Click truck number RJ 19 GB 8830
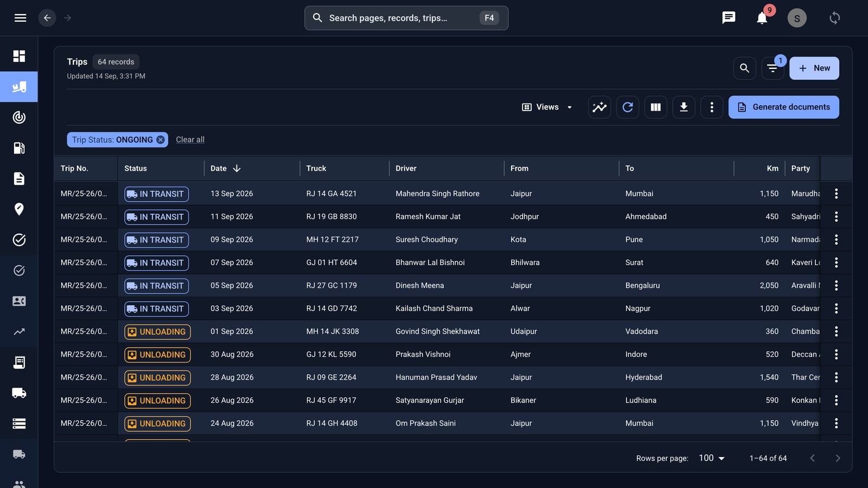The height and width of the screenshot is (488, 868). tap(331, 216)
